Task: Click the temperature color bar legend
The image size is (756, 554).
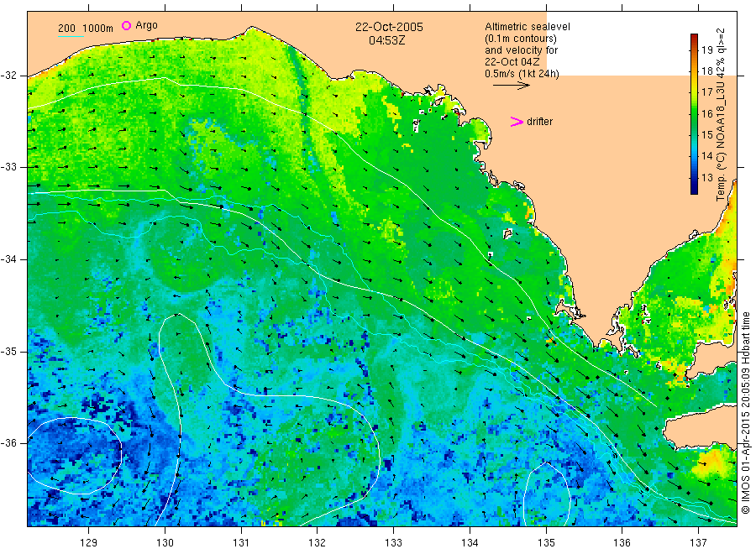Action: (695, 114)
